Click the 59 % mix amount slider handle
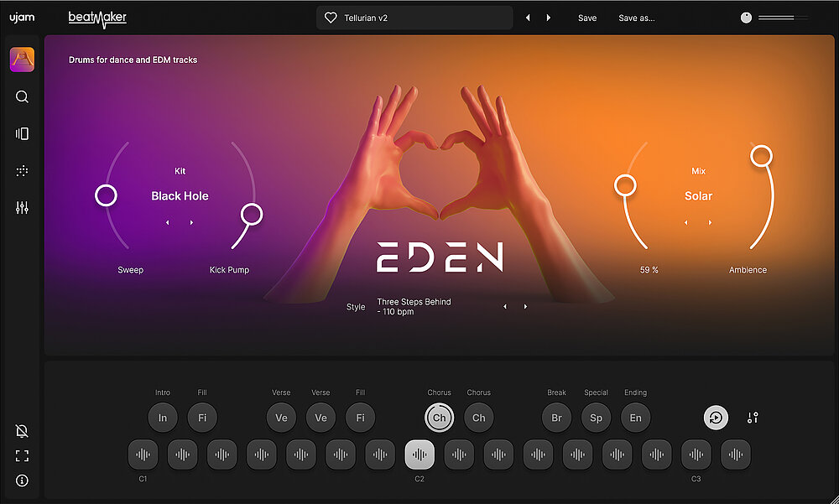839x504 pixels. (625, 185)
